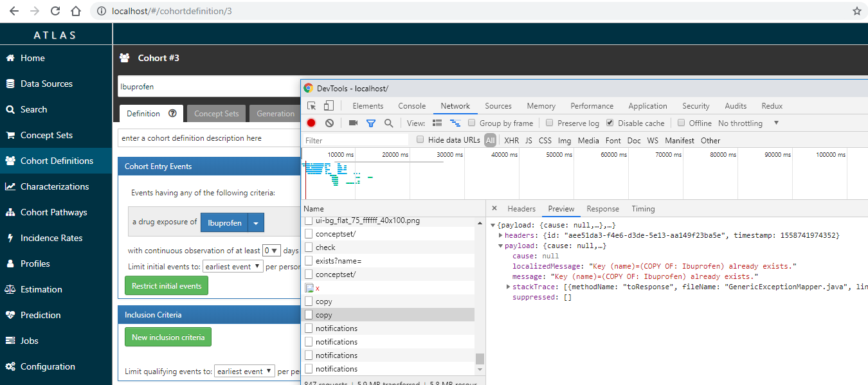
Task: Select Cohort Definitions in sidebar
Action: pyautogui.click(x=56, y=161)
